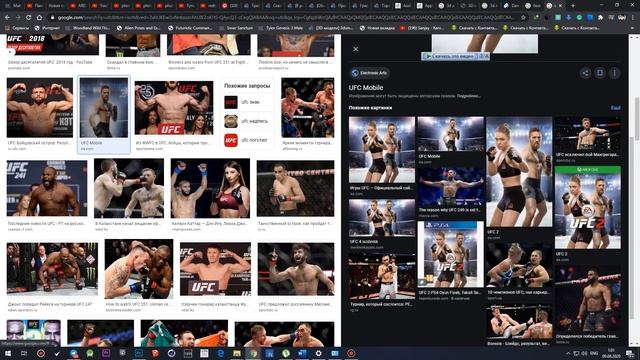The width and height of the screenshot is (640, 360).
Task: Open 'UFC исключил бой Макгрегора' similar image
Action: point(588,134)
